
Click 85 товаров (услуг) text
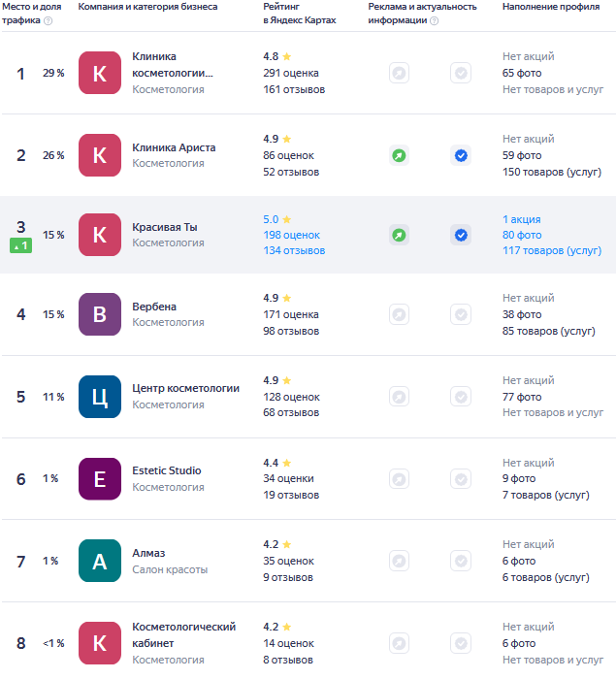coord(549,331)
